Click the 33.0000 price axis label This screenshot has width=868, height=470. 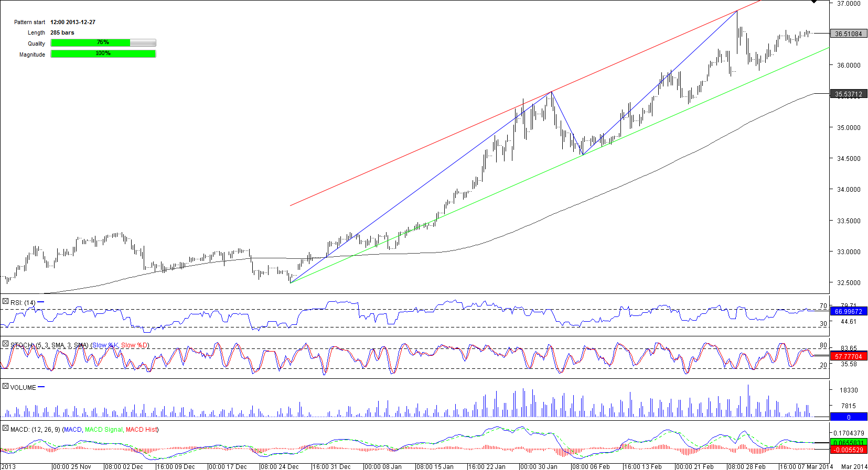pyautogui.click(x=849, y=252)
